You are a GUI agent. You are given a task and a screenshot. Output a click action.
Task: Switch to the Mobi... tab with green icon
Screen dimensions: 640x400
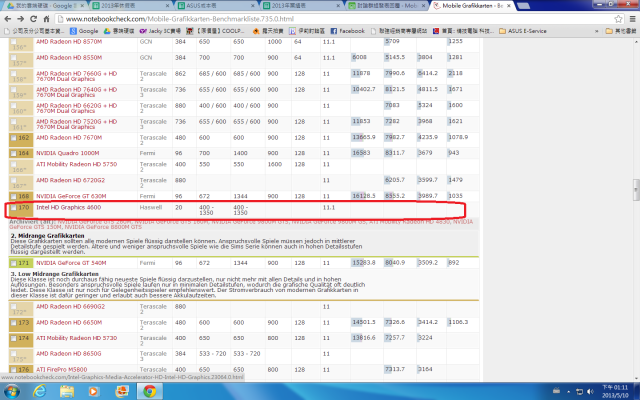pos(387,6)
